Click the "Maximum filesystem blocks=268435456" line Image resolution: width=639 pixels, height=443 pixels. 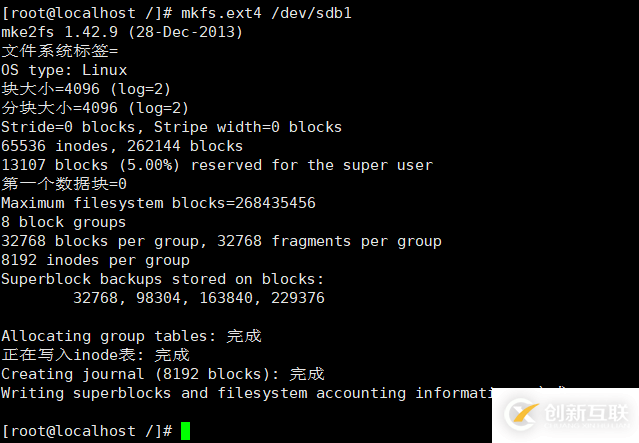pyautogui.click(x=158, y=203)
